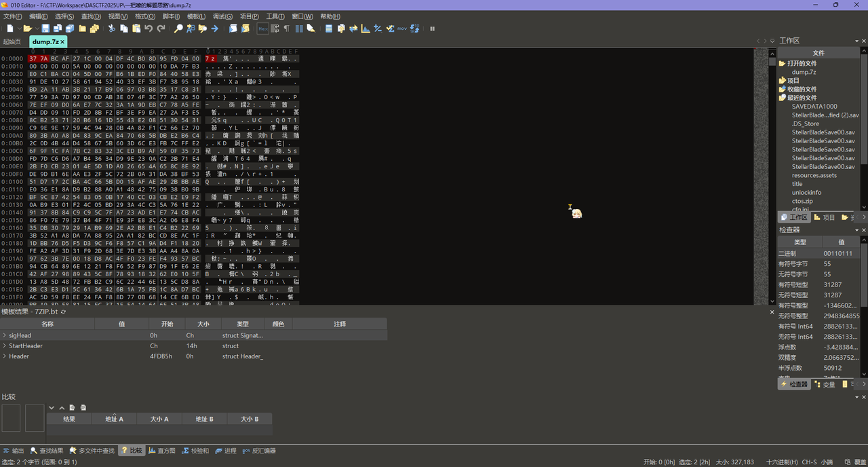The image size is (868, 467).
Task: Expand the Header template row
Action: point(5,356)
